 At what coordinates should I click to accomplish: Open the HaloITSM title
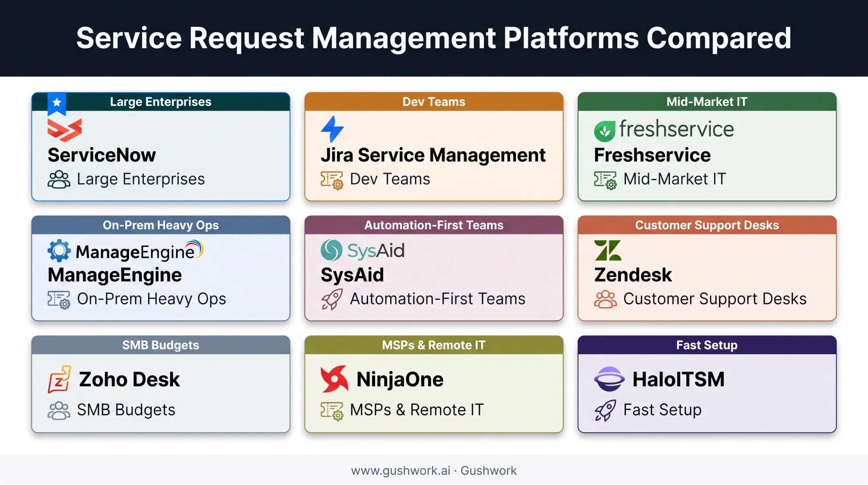679,379
